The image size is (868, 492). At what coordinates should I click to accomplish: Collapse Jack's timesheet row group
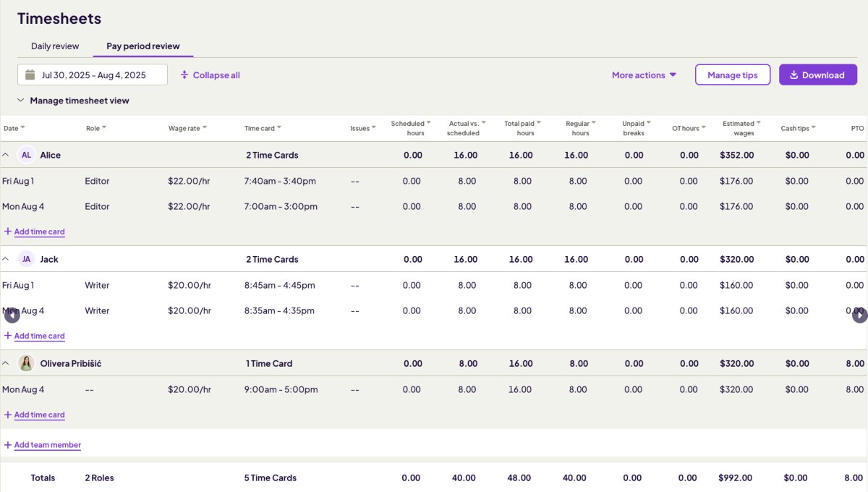pyautogui.click(x=7, y=259)
